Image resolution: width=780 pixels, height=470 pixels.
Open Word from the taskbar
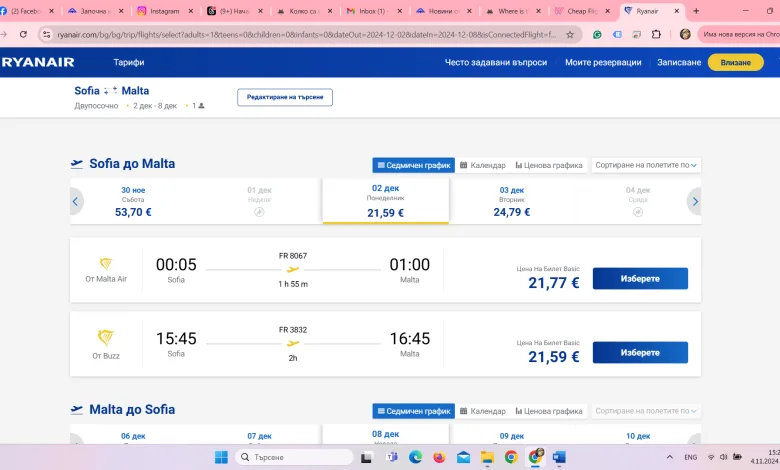click(x=559, y=457)
